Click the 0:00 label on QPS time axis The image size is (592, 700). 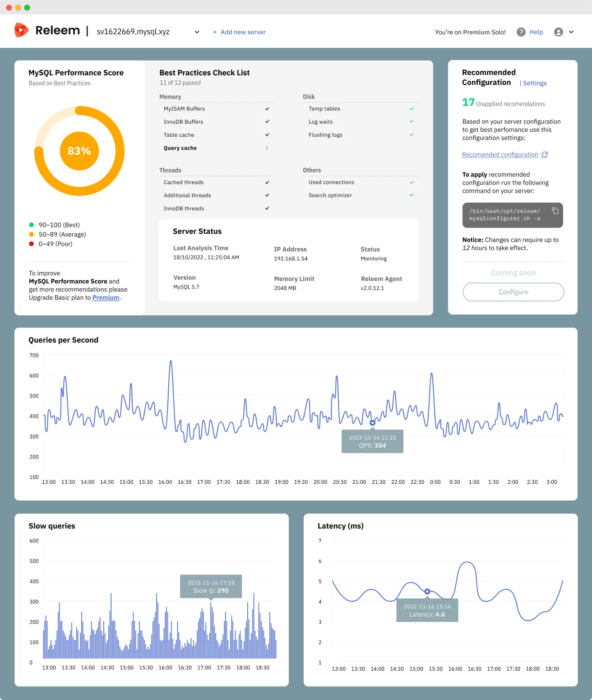pos(435,482)
